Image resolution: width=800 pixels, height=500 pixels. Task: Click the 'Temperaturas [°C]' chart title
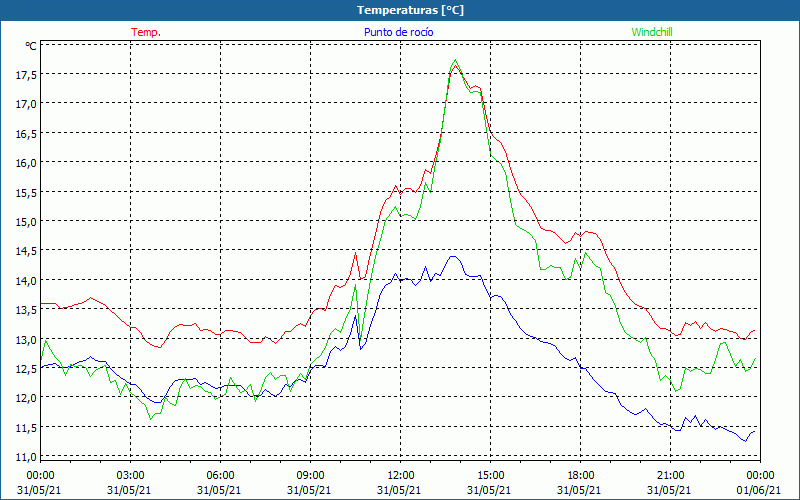point(410,10)
